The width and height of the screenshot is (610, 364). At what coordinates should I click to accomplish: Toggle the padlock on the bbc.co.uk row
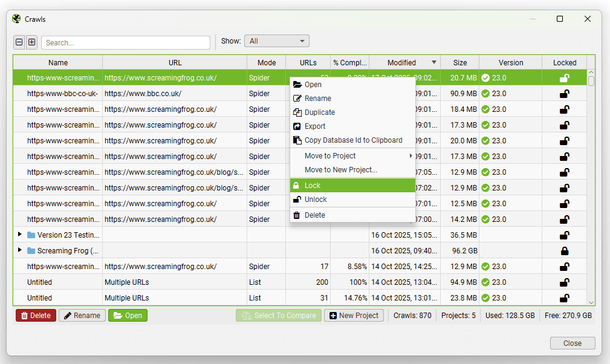(565, 94)
